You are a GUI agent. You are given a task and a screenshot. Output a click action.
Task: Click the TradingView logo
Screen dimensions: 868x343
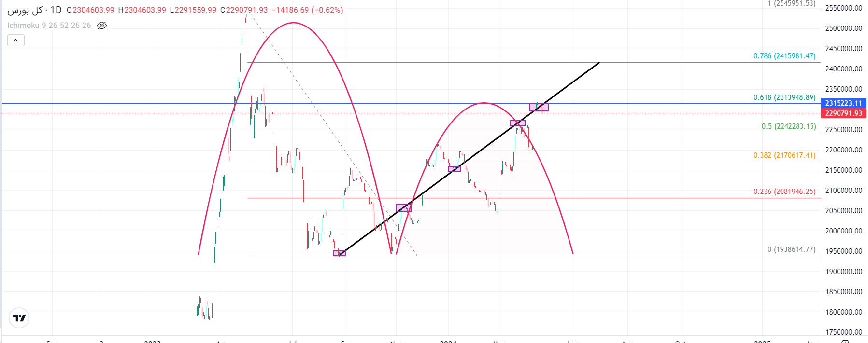(x=19, y=318)
